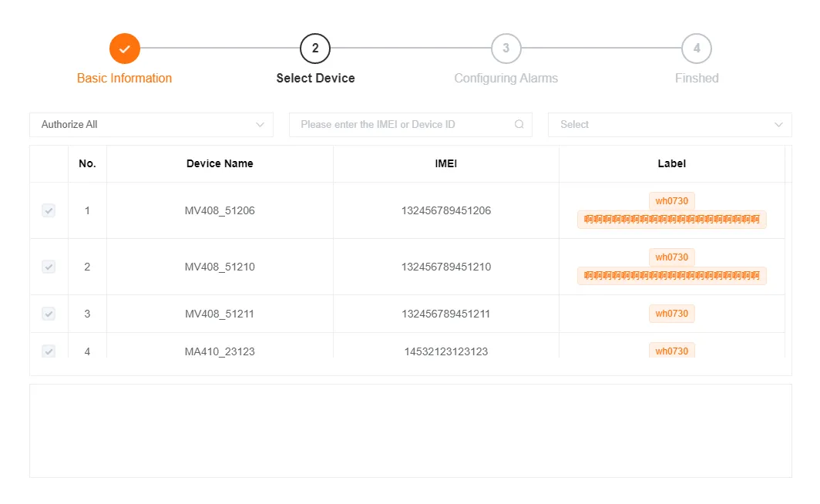Click the wh0730 tag for MV408_51211
This screenshot has height=504, width=820.
coord(671,313)
